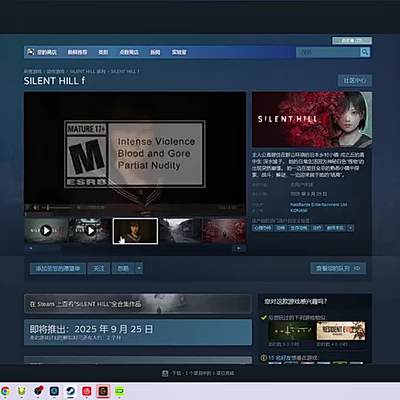Screen dimensions: 400x400
Task: Click the '15 friends want this game' info line
Action: coord(290,358)
